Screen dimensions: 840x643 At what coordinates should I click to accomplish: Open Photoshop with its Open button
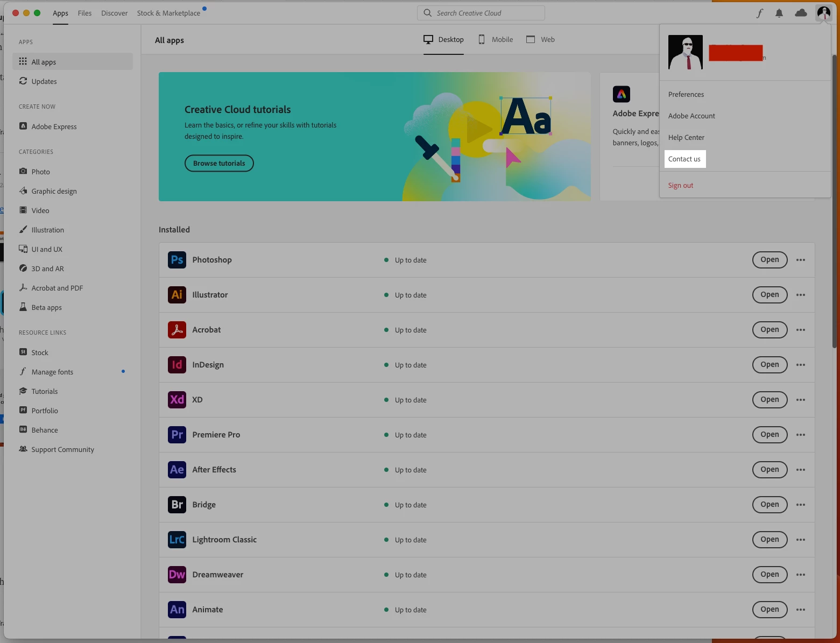click(x=770, y=259)
